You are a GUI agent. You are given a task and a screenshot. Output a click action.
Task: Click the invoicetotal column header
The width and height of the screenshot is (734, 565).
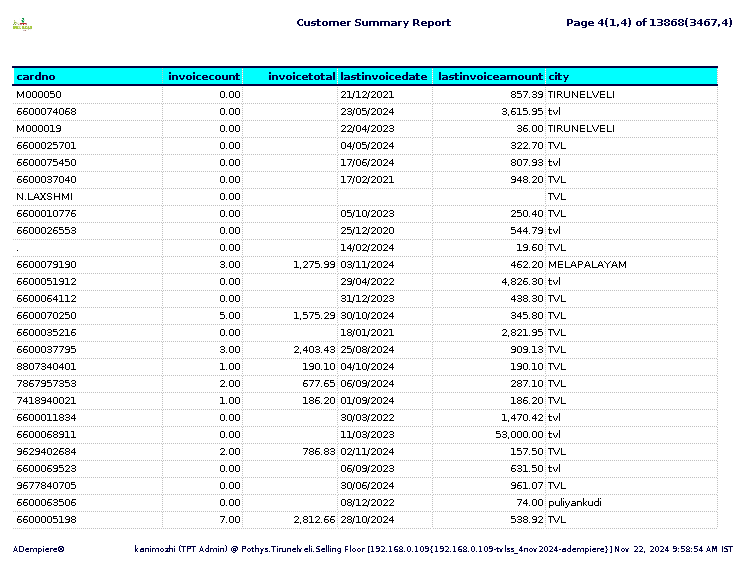click(301, 76)
